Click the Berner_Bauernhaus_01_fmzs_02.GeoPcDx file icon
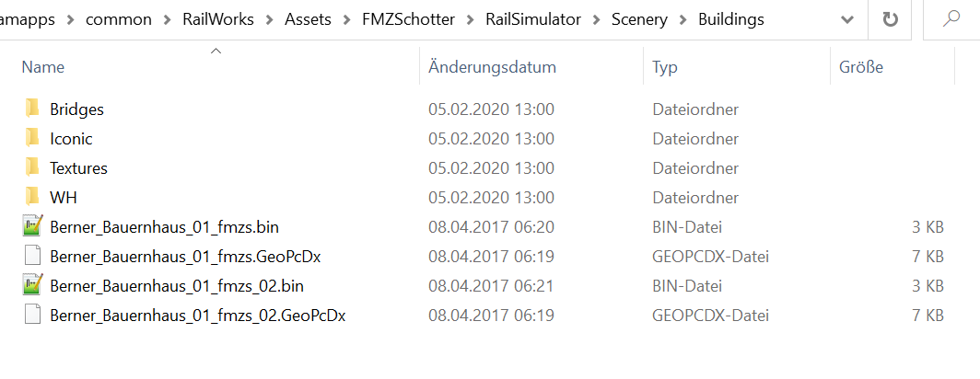Image resolution: width=980 pixels, height=379 pixels. coord(32,315)
